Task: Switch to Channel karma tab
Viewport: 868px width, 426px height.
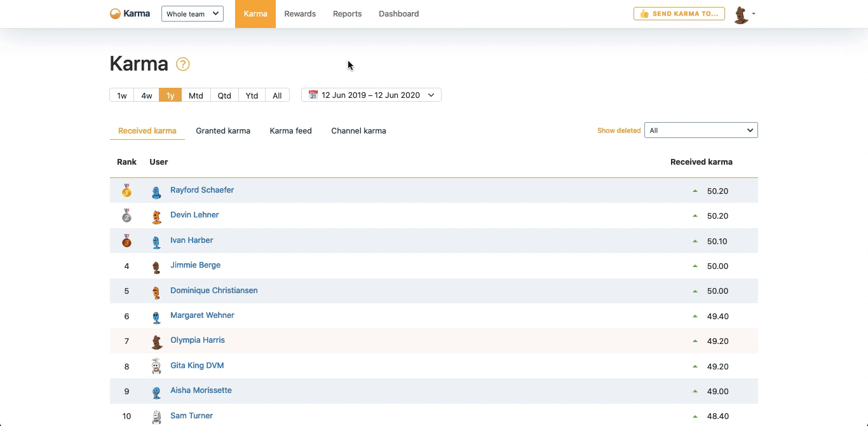Action: [358, 130]
